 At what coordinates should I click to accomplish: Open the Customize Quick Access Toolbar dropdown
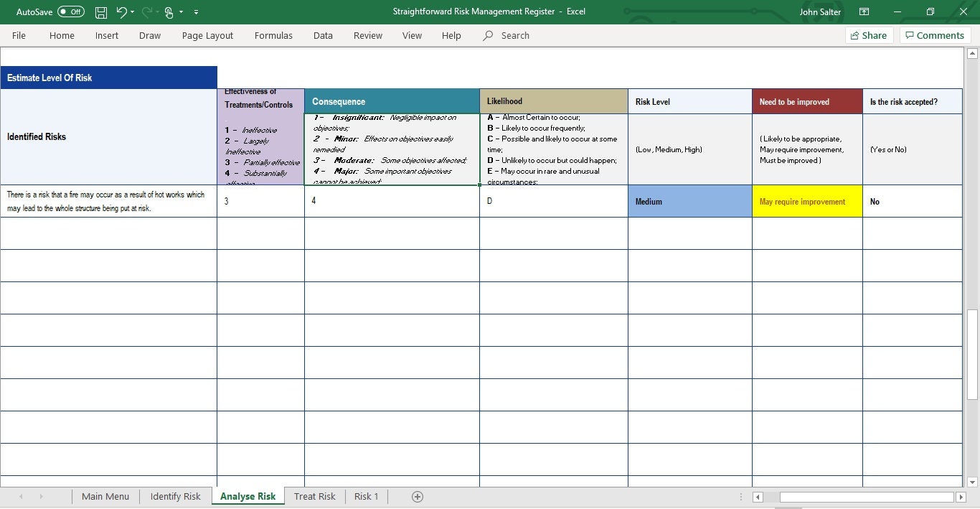(196, 11)
